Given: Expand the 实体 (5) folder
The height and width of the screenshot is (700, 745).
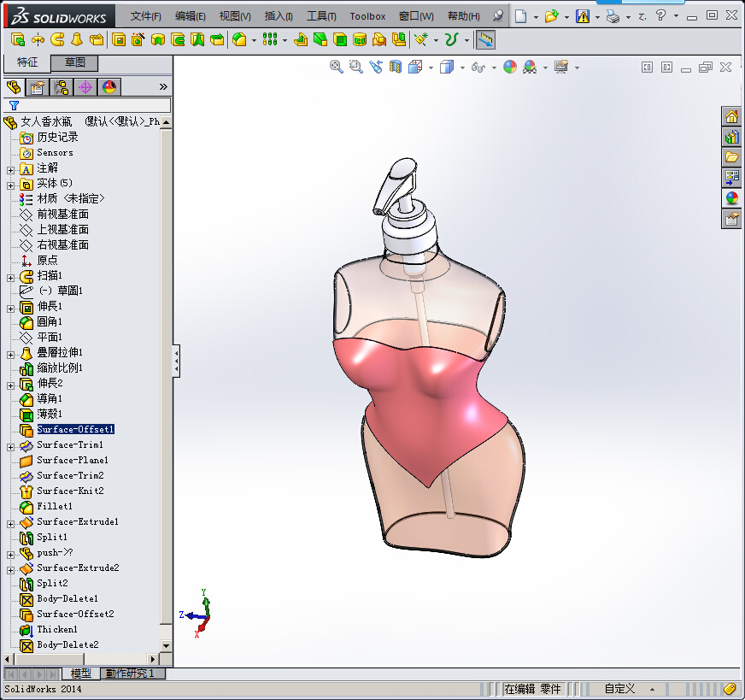Looking at the screenshot, I should click(x=11, y=185).
